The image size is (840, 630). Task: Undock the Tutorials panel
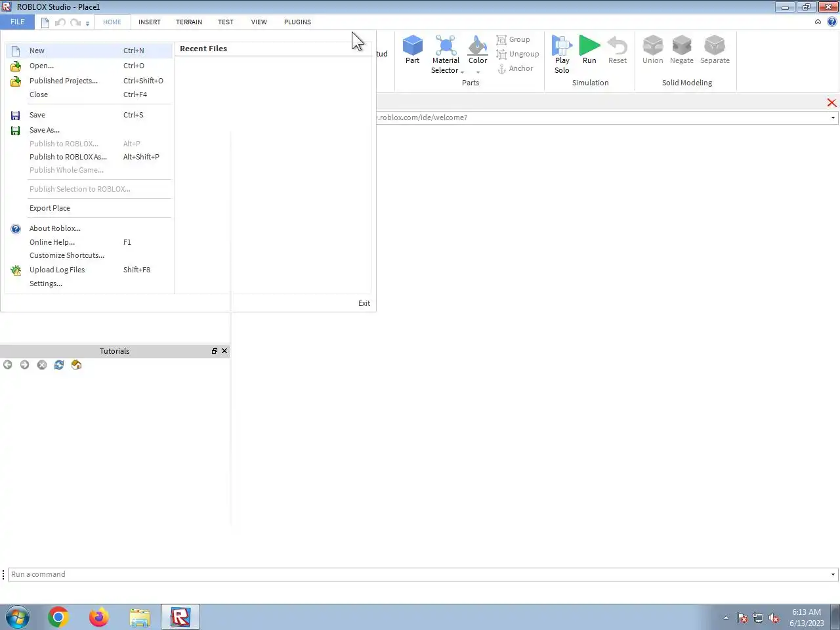point(214,351)
